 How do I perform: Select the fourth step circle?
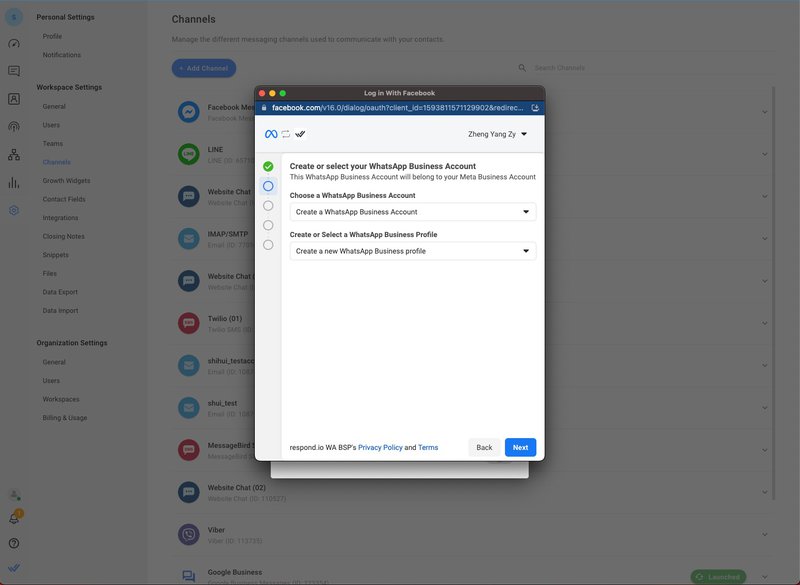[x=268, y=225]
